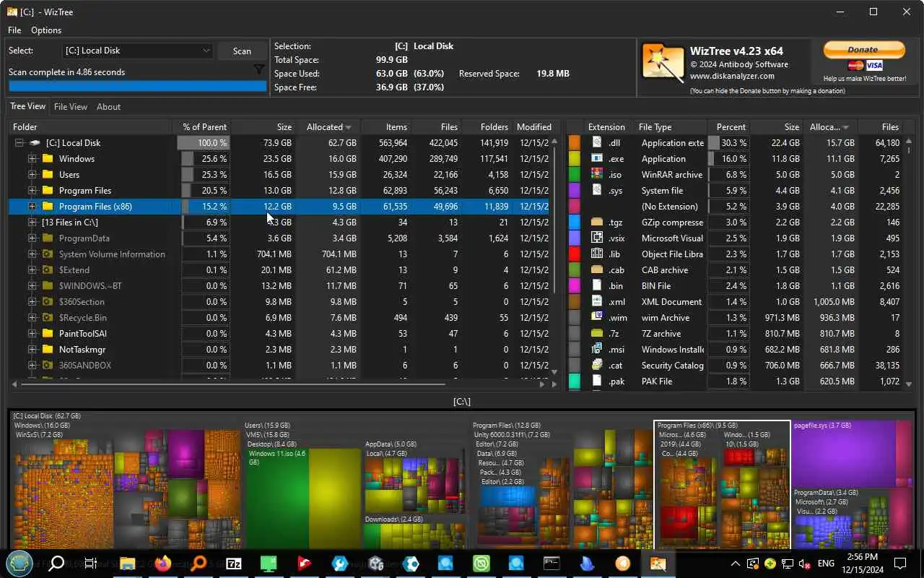
Task: Sort by Extension column header
Action: [x=606, y=126]
